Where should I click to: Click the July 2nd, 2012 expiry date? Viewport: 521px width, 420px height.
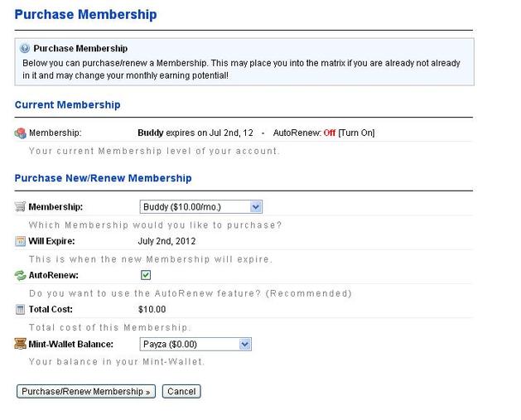coord(166,241)
